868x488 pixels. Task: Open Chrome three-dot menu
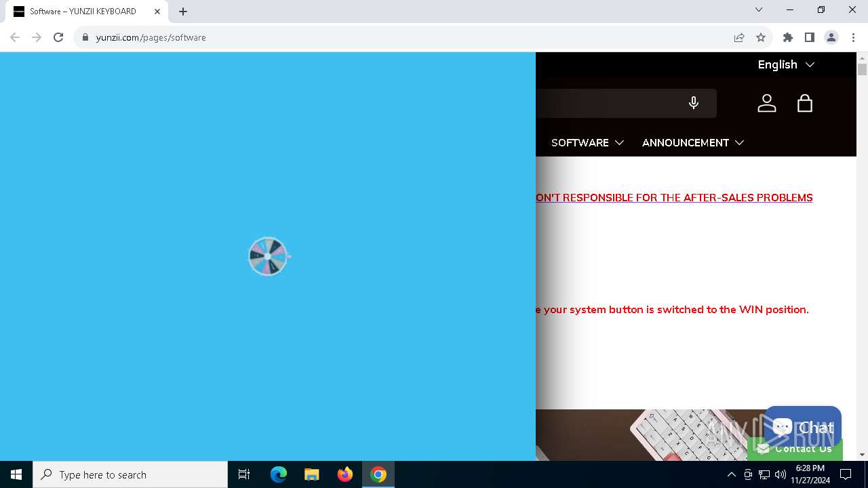(x=853, y=37)
